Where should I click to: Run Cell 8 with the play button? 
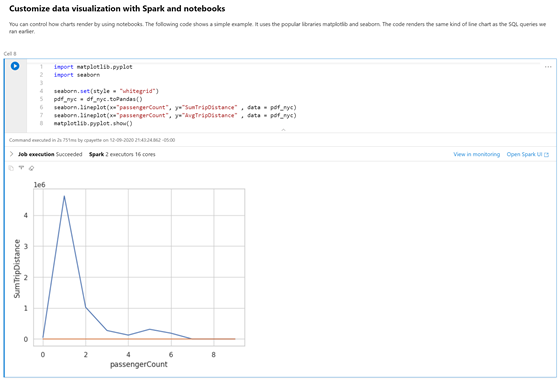pos(15,66)
